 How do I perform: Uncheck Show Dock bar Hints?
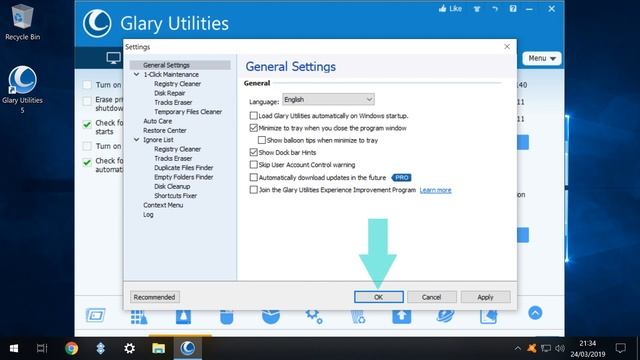point(253,152)
